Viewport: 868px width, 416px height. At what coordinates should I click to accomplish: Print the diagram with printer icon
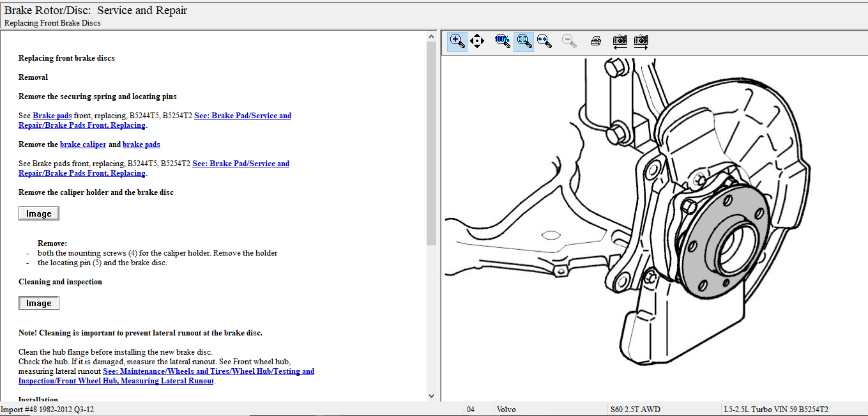(596, 42)
